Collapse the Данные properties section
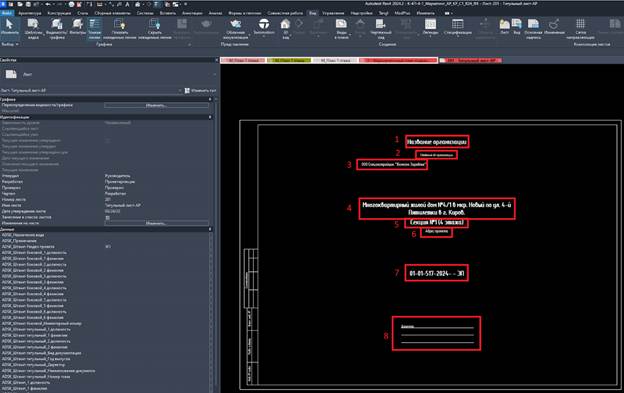The width and height of the screenshot is (624, 393). pos(211,229)
